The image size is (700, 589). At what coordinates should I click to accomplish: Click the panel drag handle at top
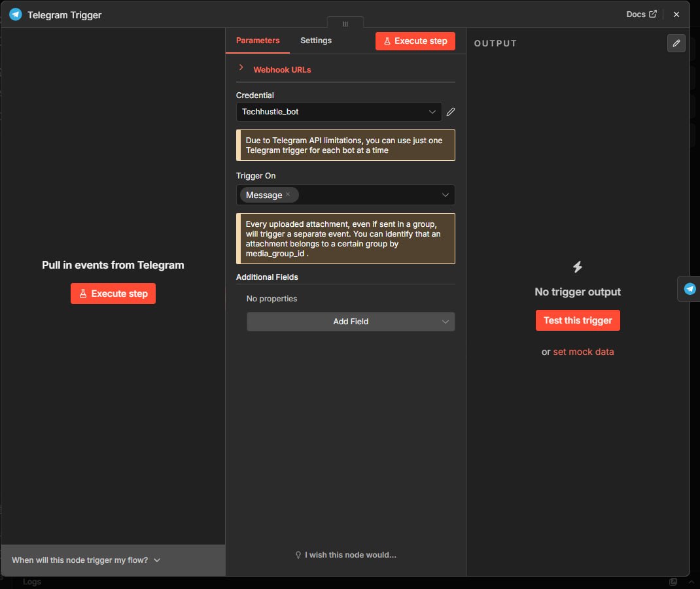pos(345,24)
